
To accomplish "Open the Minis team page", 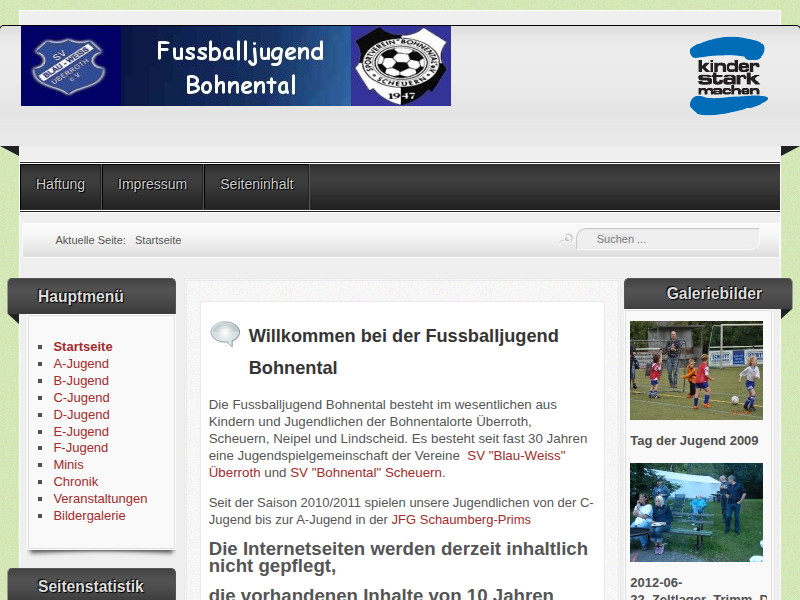I will tap(69, 465).
